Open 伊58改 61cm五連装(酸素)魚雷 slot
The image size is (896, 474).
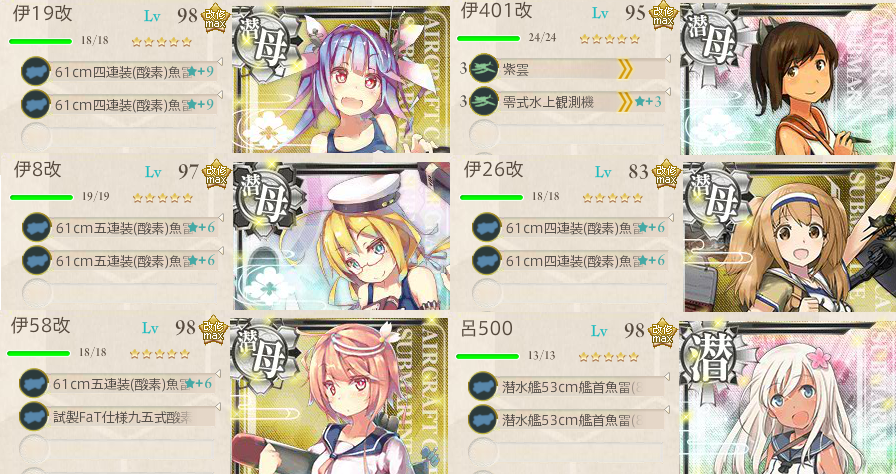pos(119,383)
